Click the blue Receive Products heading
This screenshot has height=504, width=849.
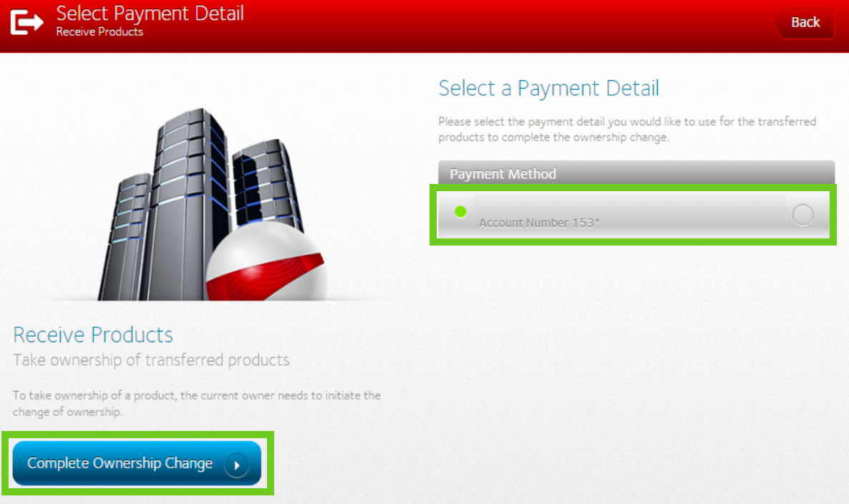tap(93, 334)
